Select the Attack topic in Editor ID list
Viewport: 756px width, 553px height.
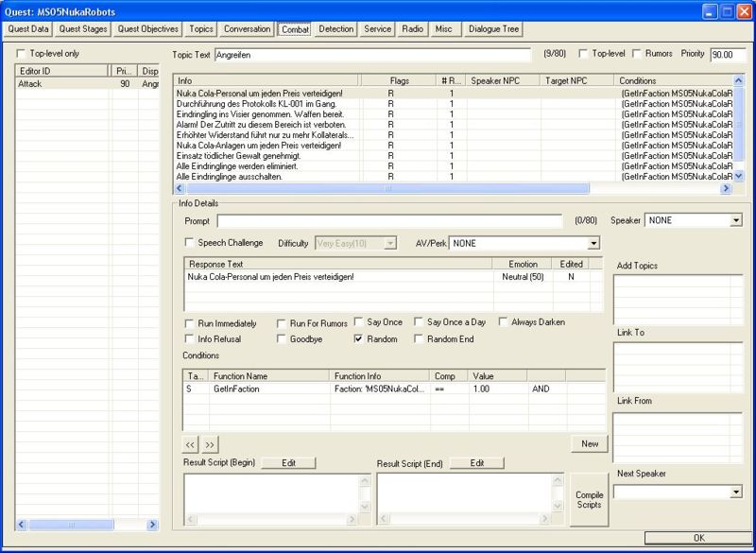(x=87, y=84)
